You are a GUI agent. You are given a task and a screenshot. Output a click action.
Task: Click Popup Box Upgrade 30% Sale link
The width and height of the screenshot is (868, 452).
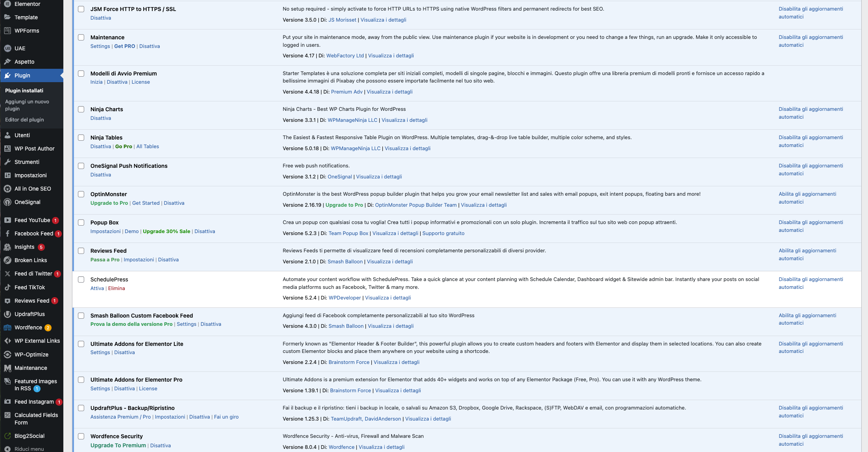(166, 231)
